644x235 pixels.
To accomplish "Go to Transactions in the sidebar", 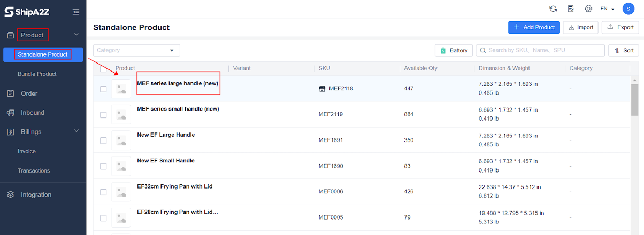I will [x=34, y=171].
